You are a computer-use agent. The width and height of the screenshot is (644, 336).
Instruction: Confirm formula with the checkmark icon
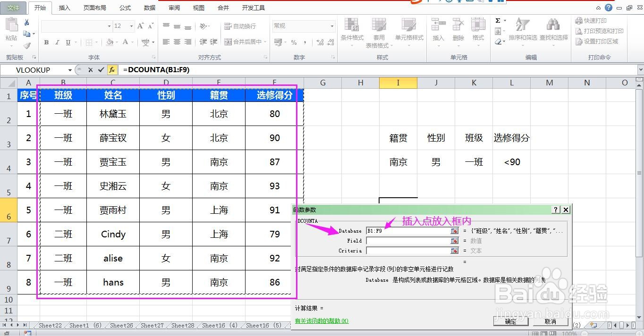tap(101, 70)
